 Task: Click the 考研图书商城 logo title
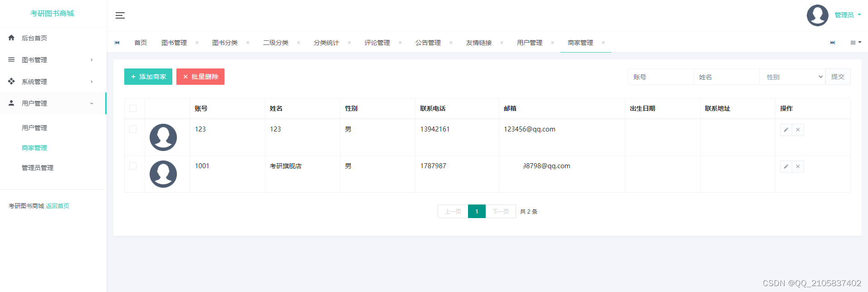[x=52, y=14]
